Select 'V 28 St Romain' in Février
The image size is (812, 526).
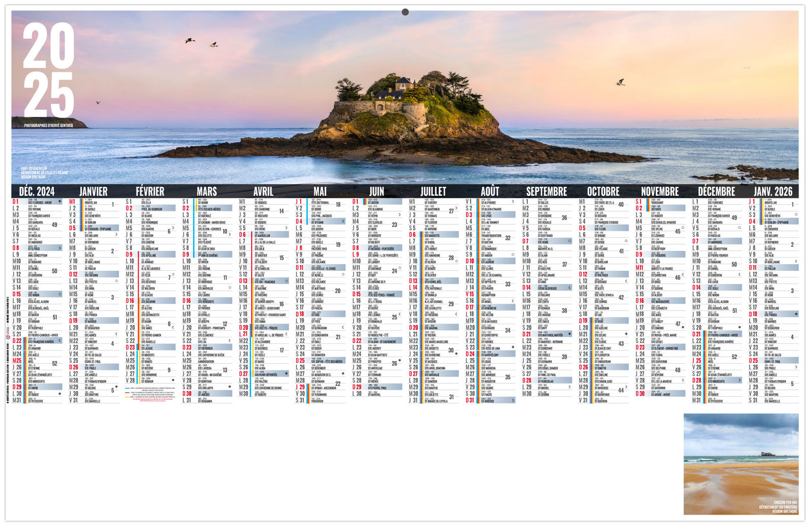pyautogui.click(x=150, y=380)
